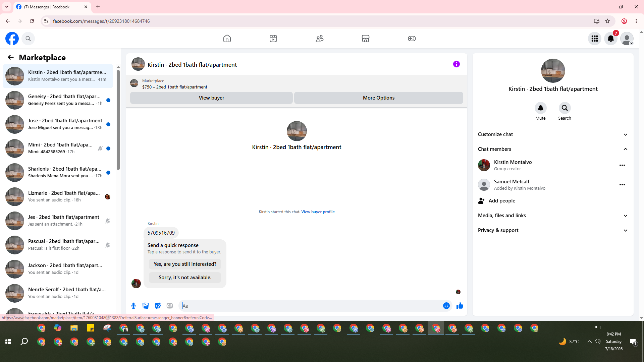Image resolution: width=644 pixels, height=362 pixels.
Task: Open options for Kirstin Montalvo member
Action: 622,165
